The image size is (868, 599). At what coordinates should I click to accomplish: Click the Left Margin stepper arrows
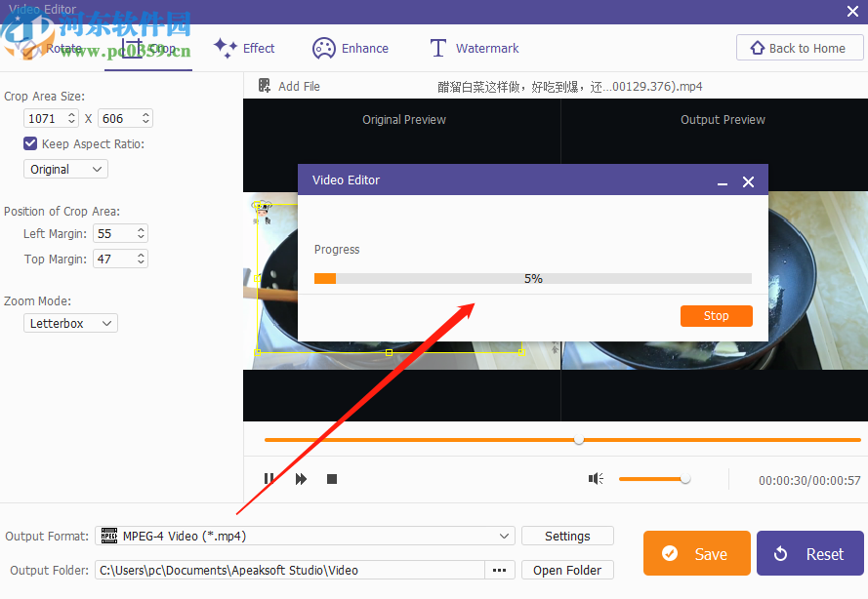142,233
